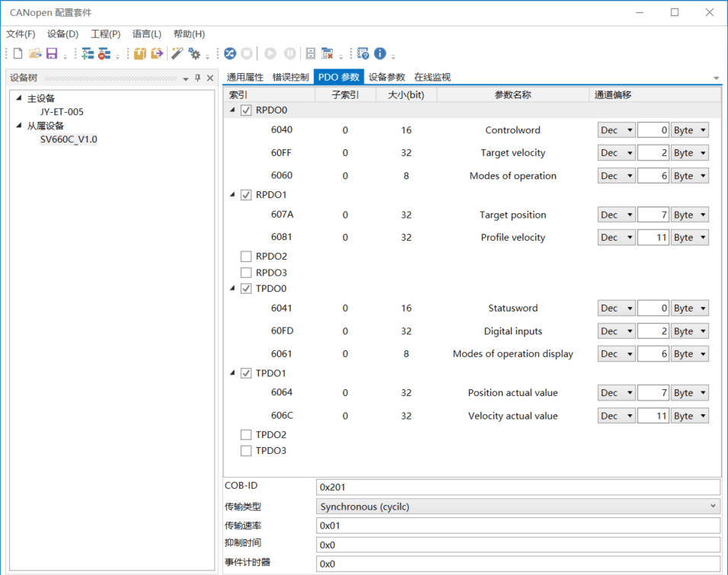Open the 设备(D) menu
Viewport: 728px width, 575px height.
click(62, 34)
